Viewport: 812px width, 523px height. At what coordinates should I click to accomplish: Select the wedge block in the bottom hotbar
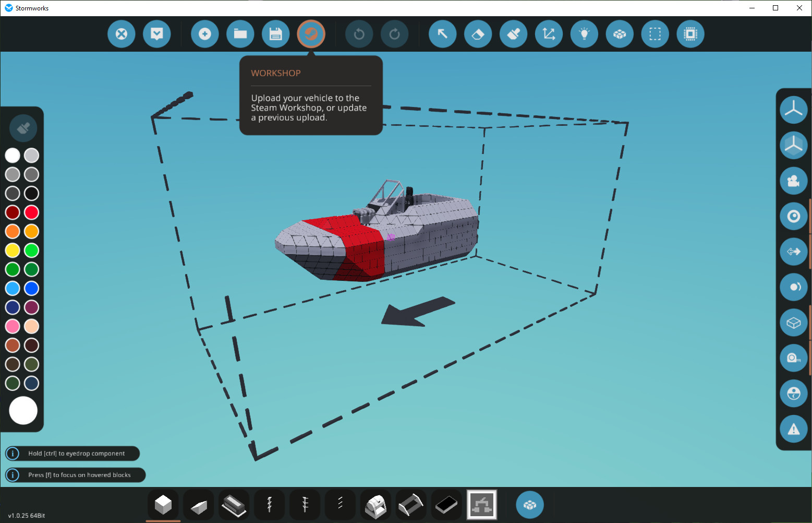pos(199,505)
